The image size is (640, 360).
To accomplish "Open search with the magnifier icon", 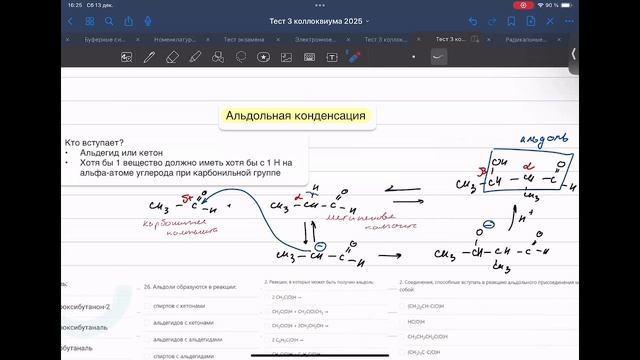I will tap(109, 21).
